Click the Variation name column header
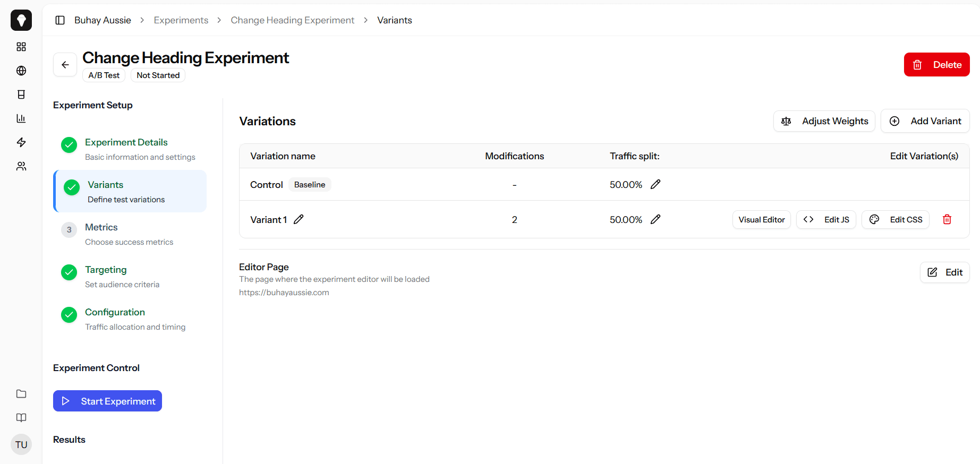 pyautogui.click(x=283, y=156)
